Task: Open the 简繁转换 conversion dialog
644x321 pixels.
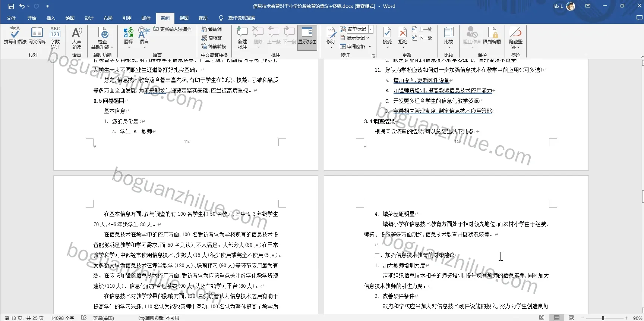Action: coord(214,46)
